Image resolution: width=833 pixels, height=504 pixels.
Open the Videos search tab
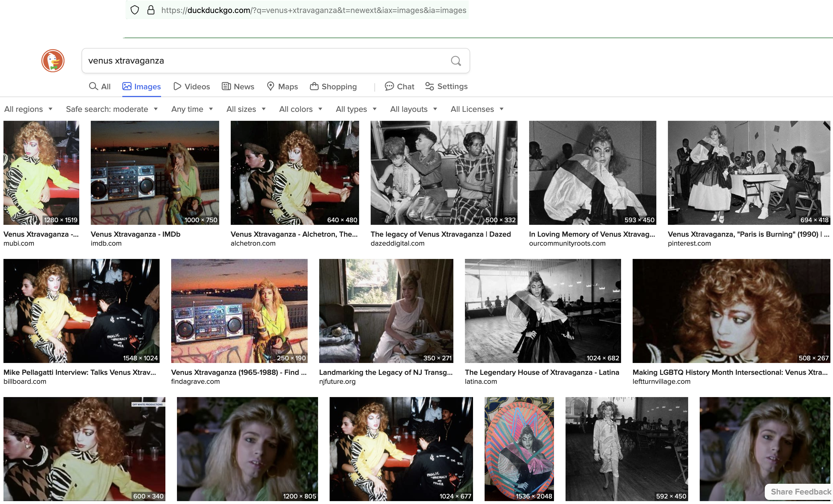pyautogui.click(x=192, y=86)
